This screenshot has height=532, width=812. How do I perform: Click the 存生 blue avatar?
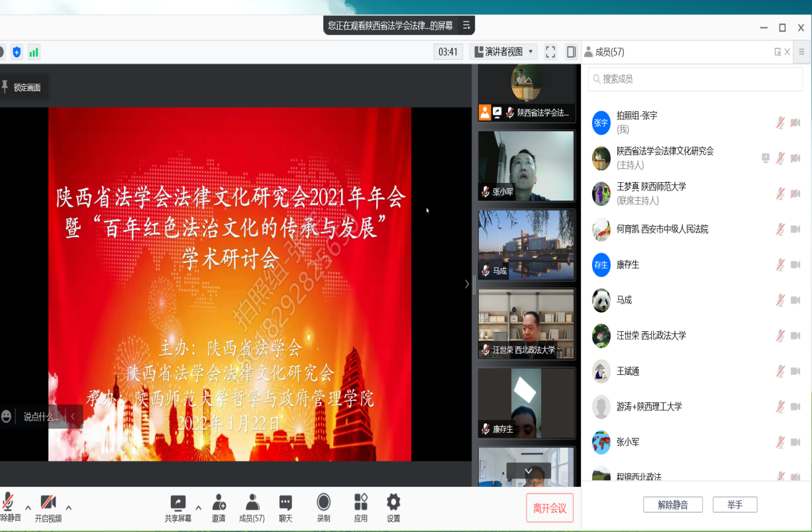click(x=601, y=264)
